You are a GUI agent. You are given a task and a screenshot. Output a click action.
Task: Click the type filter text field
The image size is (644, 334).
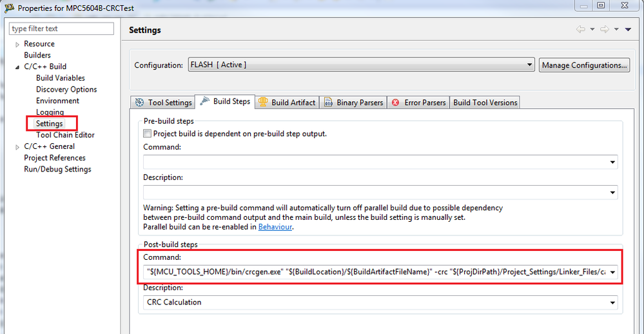pyautogui.click(x=61, y=28)
